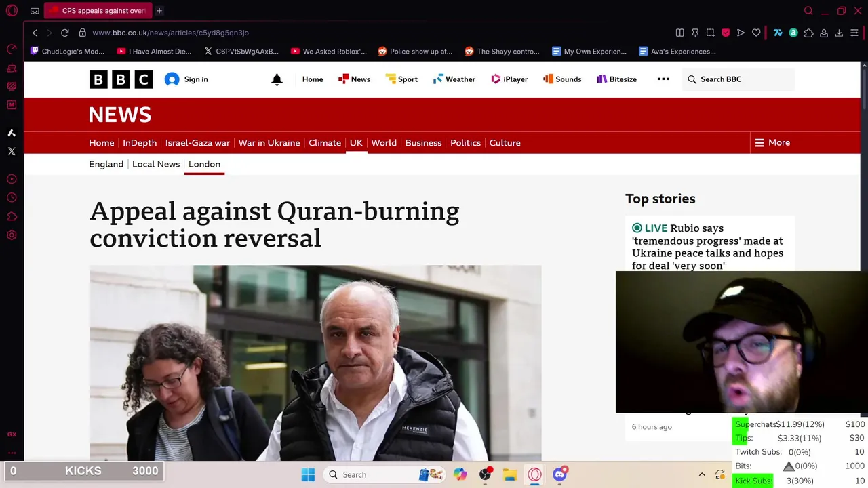
Task: Open a new tab with plus button
Action: [159, 11]
